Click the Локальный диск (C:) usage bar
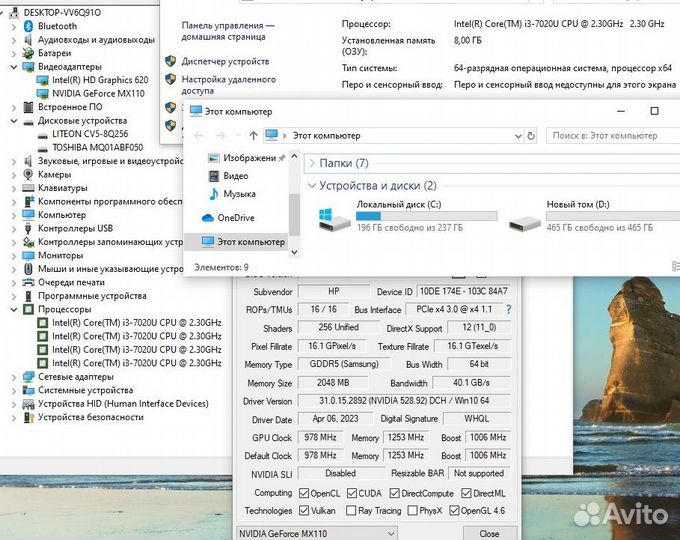This screenshot has height=540, width=680. pyautogui.click(x=426, y=216)
